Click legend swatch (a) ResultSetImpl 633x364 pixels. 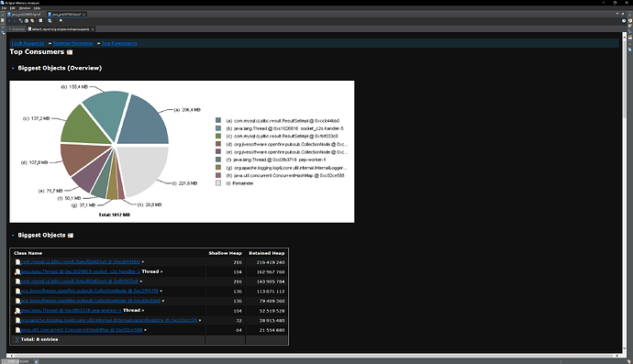[x=218, y=120]
